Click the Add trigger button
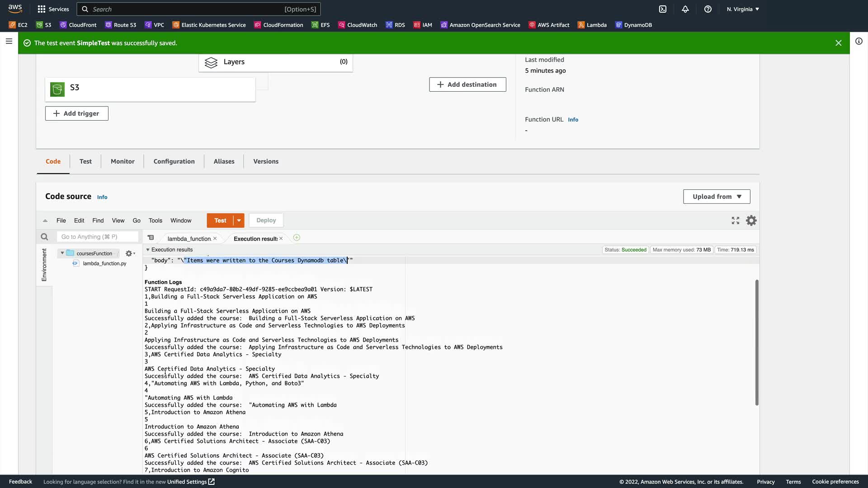The image size is (868, 488). click(76, 113)
